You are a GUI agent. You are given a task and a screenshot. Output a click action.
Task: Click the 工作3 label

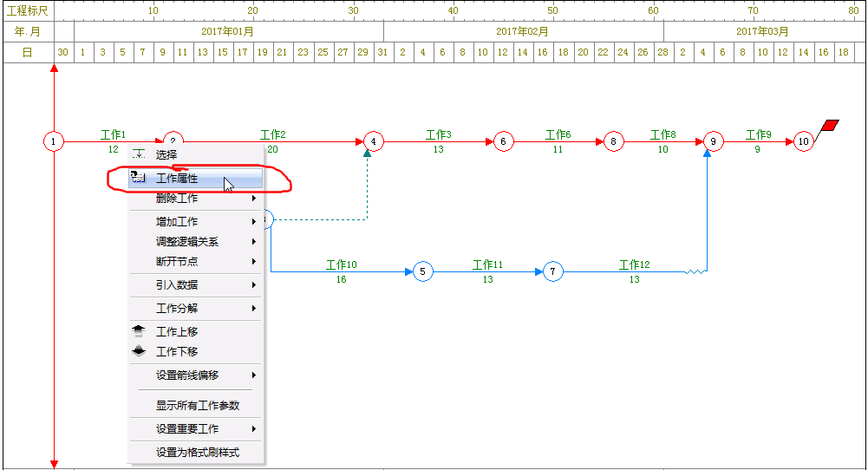point(439,134)
